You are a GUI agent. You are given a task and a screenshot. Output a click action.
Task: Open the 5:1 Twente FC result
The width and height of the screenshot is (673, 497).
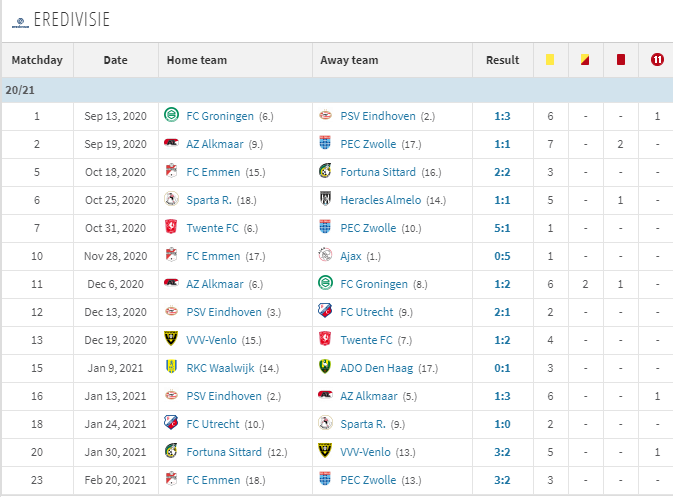tap(502, 228)
